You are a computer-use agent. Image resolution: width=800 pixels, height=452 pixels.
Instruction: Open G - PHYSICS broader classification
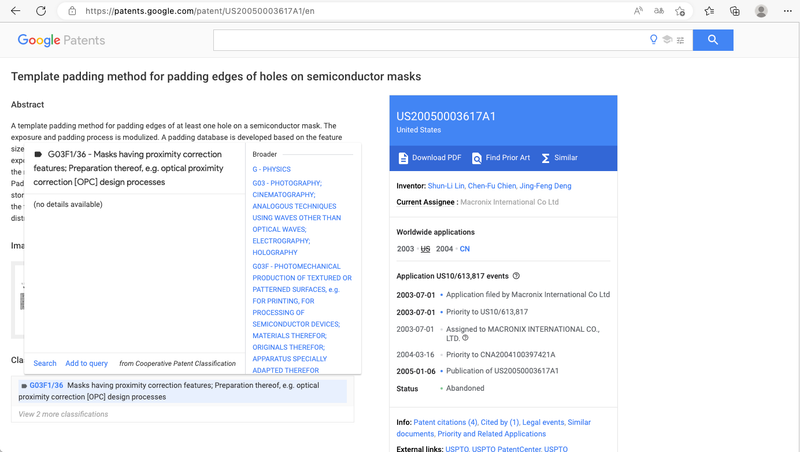[271, 170]
